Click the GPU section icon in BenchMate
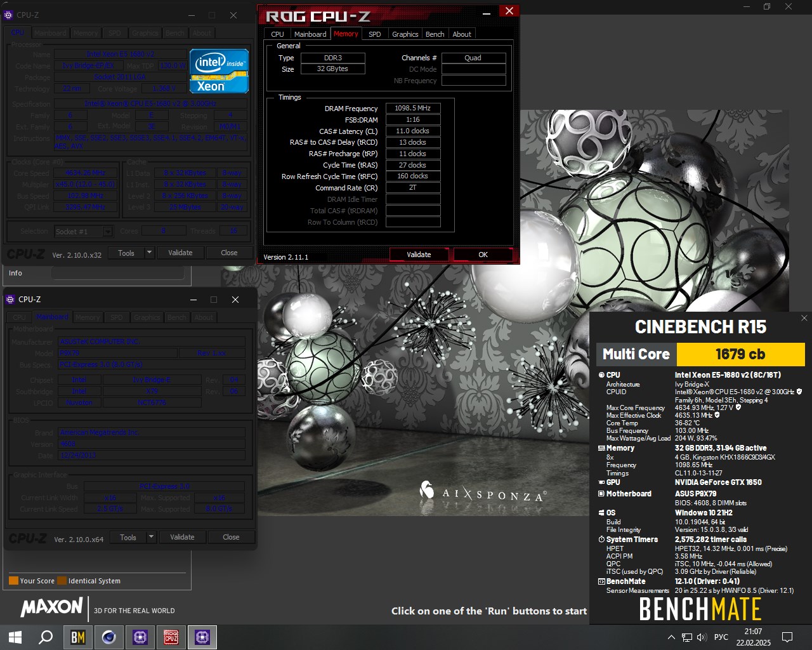This screenshot has width=812, height=650. point(601,482)
